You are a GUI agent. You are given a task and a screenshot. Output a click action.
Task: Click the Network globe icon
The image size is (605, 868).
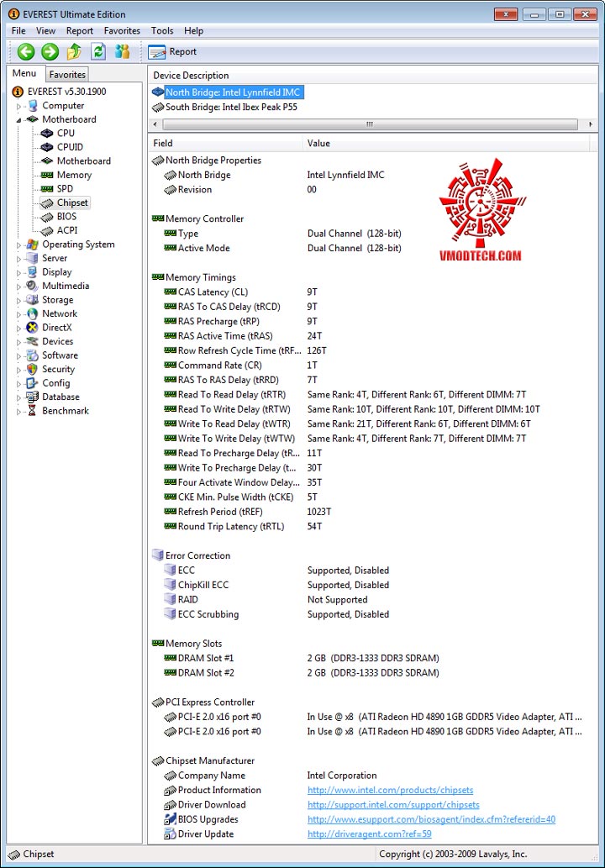tap(32, 313)
